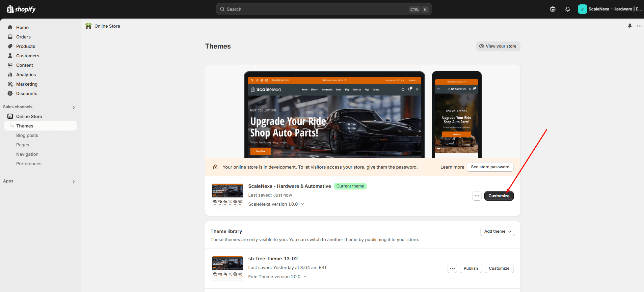Click the Marketing target icon
The image size is (644, 292).
coord(10,84)
